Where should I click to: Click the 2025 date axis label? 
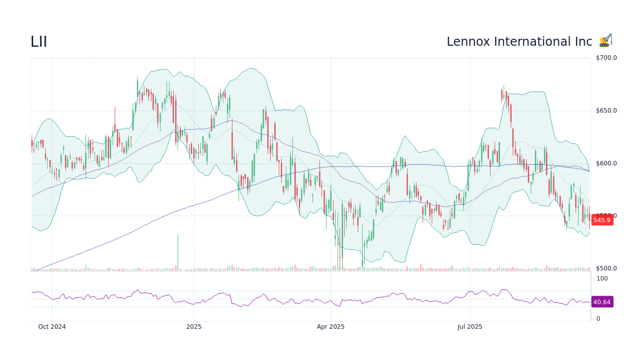tap(194, 327)
